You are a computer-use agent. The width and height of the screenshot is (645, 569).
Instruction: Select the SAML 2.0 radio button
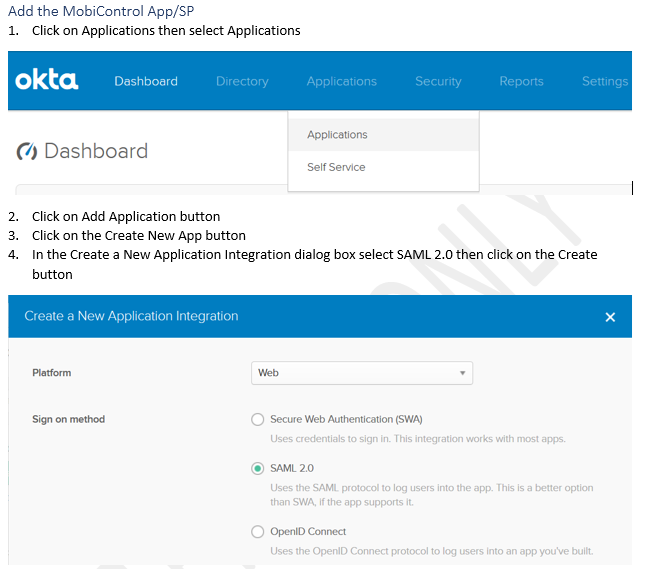(258, 468)
